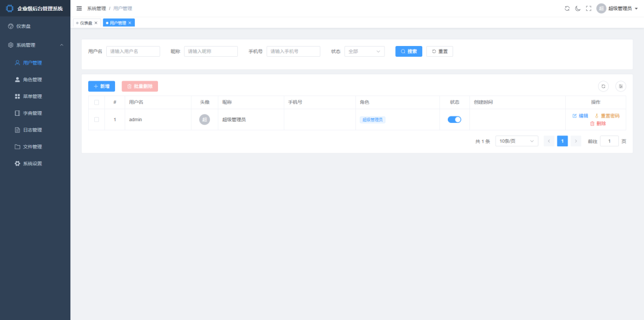Select page 1 in pagination
This screenshot has height=320, width=644.
pyautogui.click(x=562, y=141)
